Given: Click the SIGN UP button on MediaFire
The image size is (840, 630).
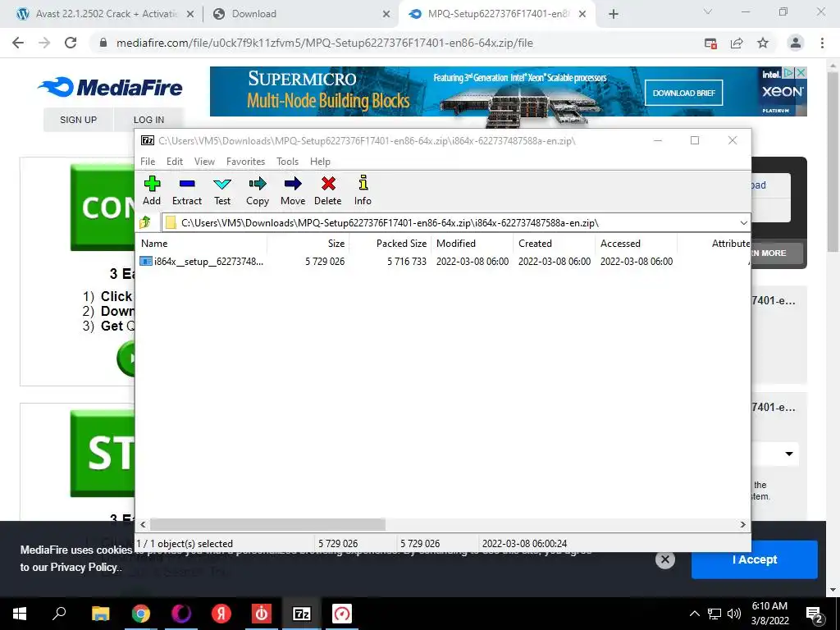Looking at the screenshot, I should coord(78,120).
